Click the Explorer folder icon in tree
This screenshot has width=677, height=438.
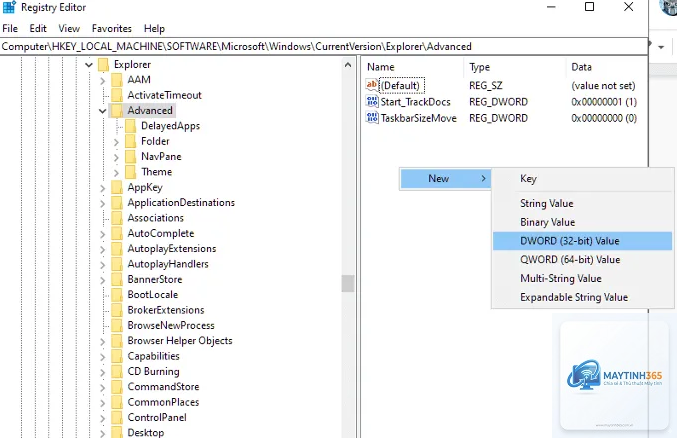pyautogui.click(x=104, y=65)
